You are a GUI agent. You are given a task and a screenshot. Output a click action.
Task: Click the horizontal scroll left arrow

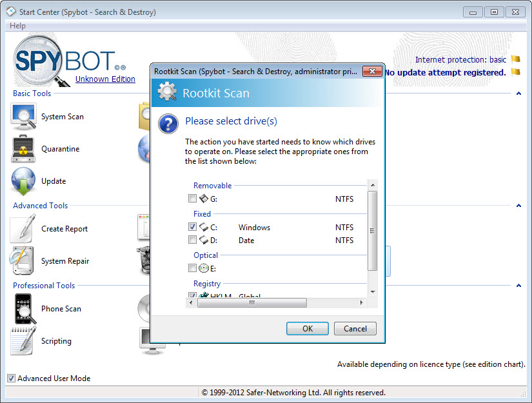click(191, 302)
